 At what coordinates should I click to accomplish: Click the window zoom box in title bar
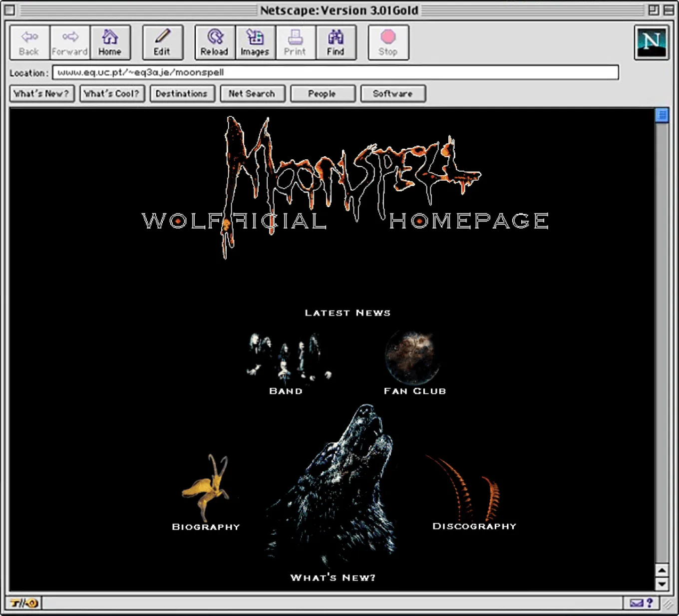[654, 10]
